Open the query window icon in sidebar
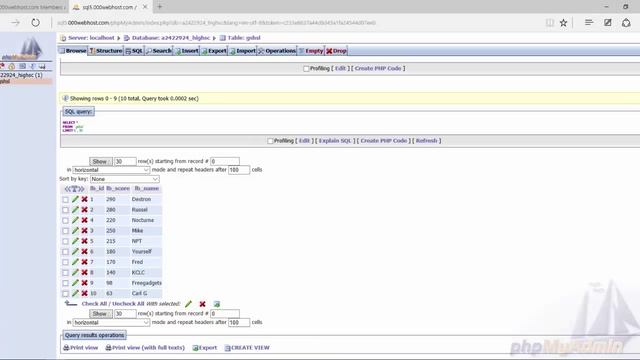Screen dimensions: 640x360 [x=22, y=66]
